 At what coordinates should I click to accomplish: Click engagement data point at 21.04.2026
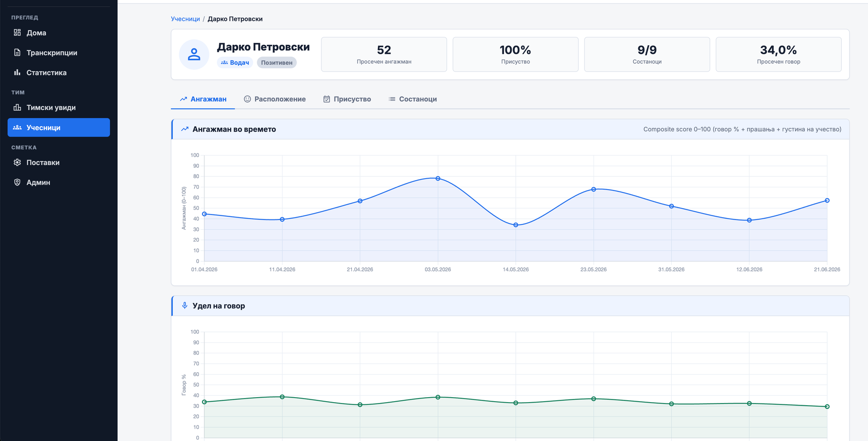pyautogui.click(x=360, y=201)
